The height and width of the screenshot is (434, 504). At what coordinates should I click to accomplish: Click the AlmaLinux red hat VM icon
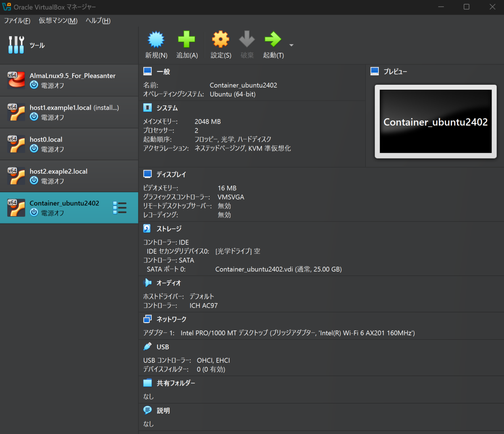tap(16, 80)
